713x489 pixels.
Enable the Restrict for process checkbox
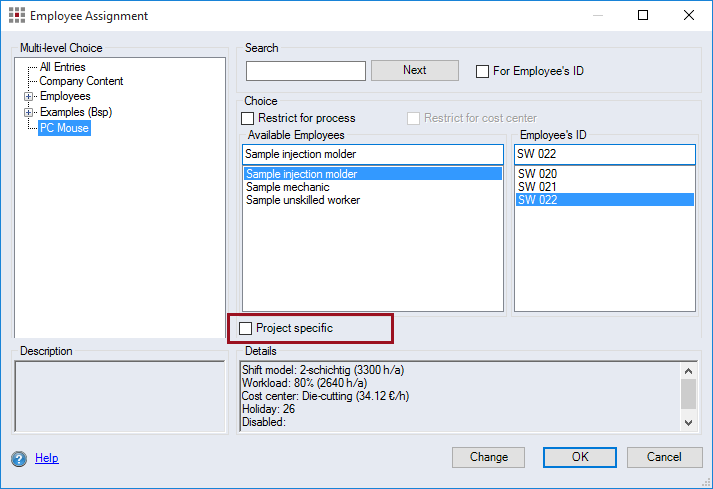coord(248,119)
